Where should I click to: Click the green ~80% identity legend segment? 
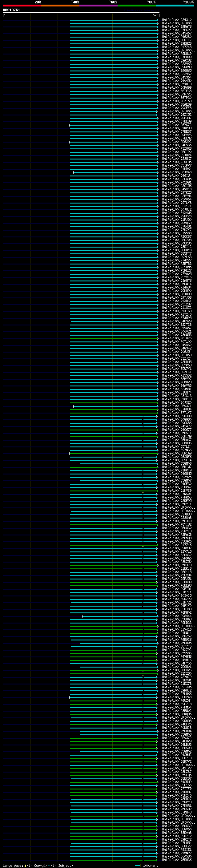click(137, 6)
